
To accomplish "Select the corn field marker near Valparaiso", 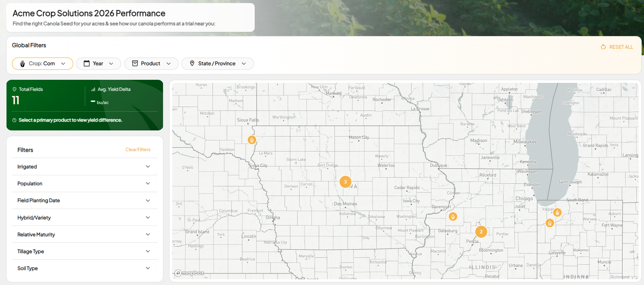I will pyautogui.click(x=557, y=213).
